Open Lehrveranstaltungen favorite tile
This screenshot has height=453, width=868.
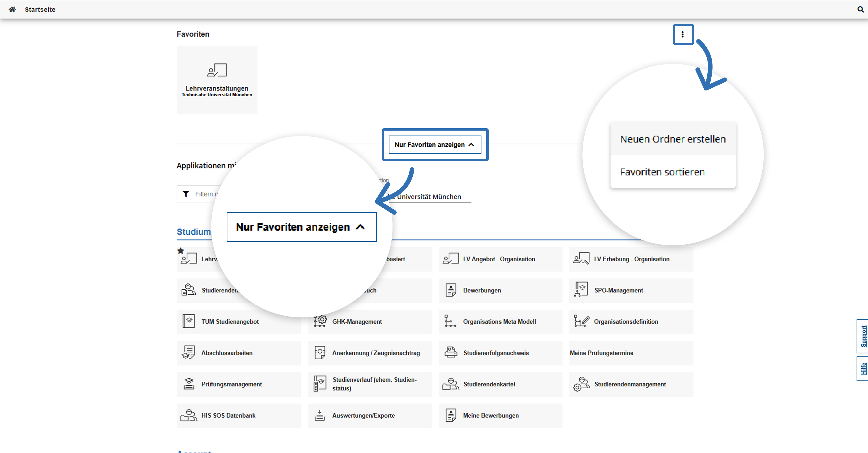pos(217,80)
